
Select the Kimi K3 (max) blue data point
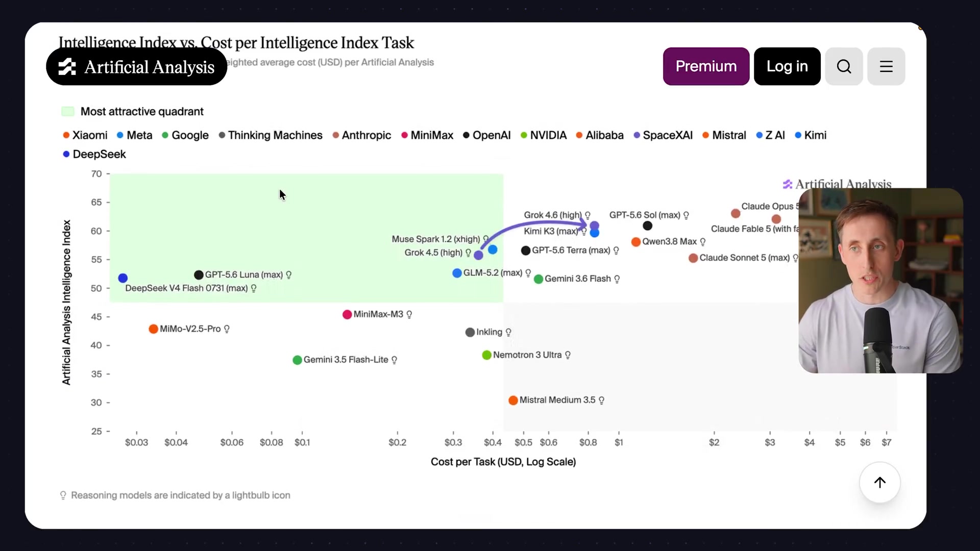pyautogui.click(x=595, y=233)
